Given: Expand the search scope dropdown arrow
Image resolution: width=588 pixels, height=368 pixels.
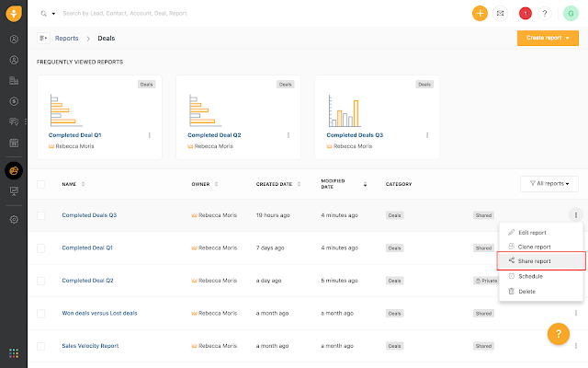Looking at the screenshot, I should coord(53,14).
